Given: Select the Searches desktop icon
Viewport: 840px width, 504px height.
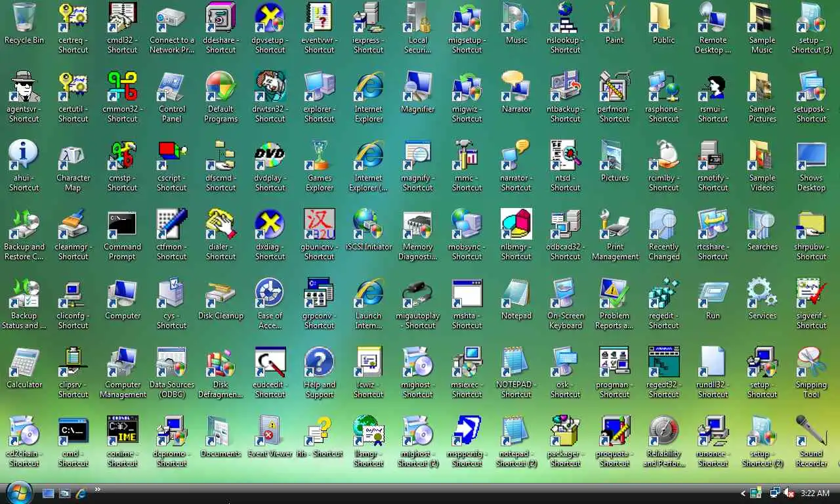Looking at the screenshot, I should [763, 224].
